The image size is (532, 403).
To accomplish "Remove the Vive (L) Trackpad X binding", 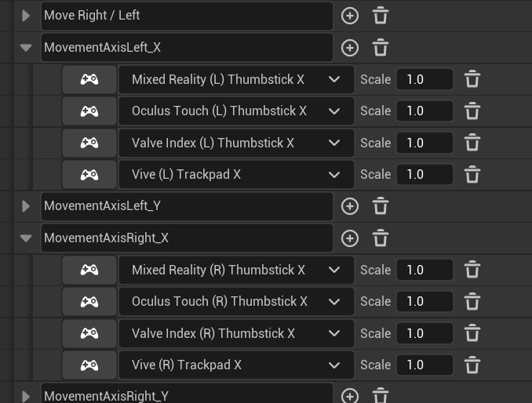I will pos(472,175).
